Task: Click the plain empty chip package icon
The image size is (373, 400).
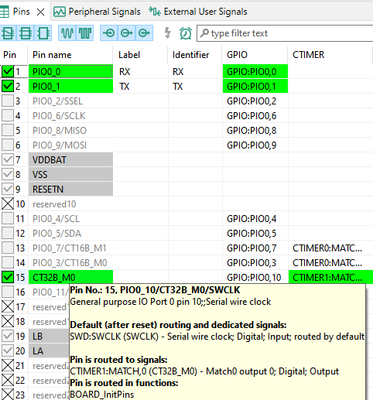Action: [43, 33]
